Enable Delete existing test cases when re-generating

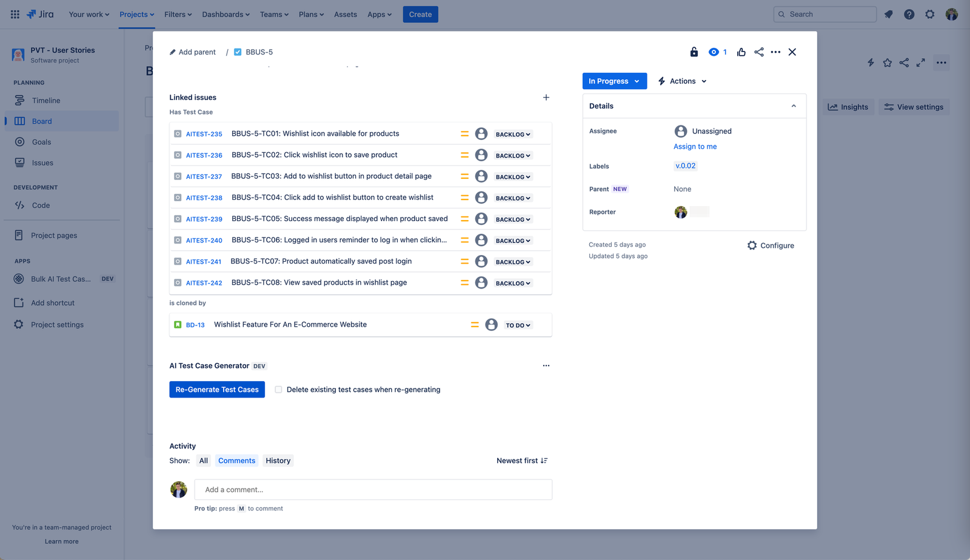point(278,389)
